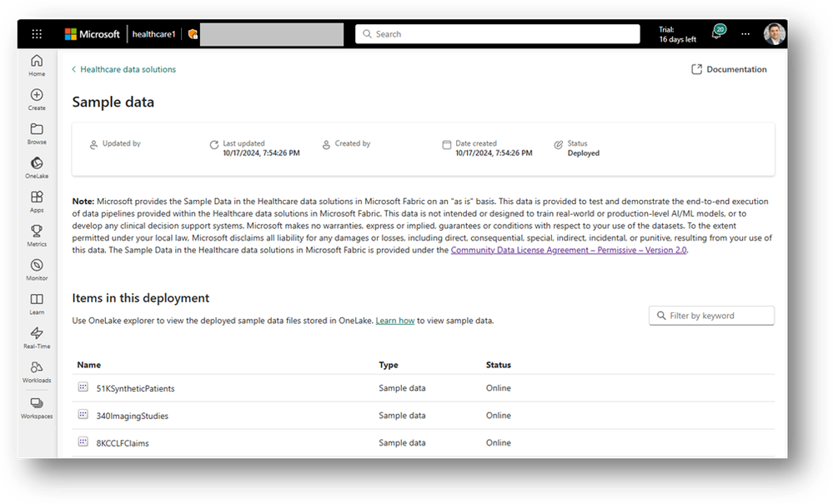This screenshot has height=504, width=833.
Task: Open the user profile avatar
Action: [774, 34]
